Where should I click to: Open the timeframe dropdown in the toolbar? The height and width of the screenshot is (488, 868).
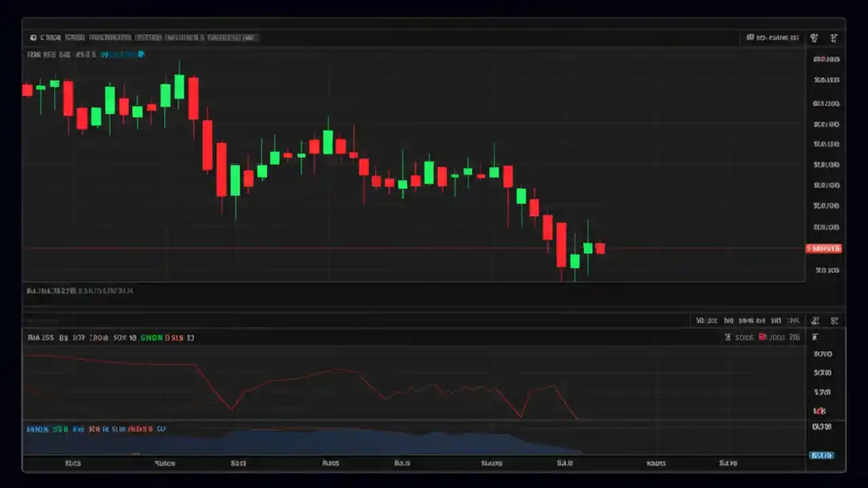pos(75,37)
